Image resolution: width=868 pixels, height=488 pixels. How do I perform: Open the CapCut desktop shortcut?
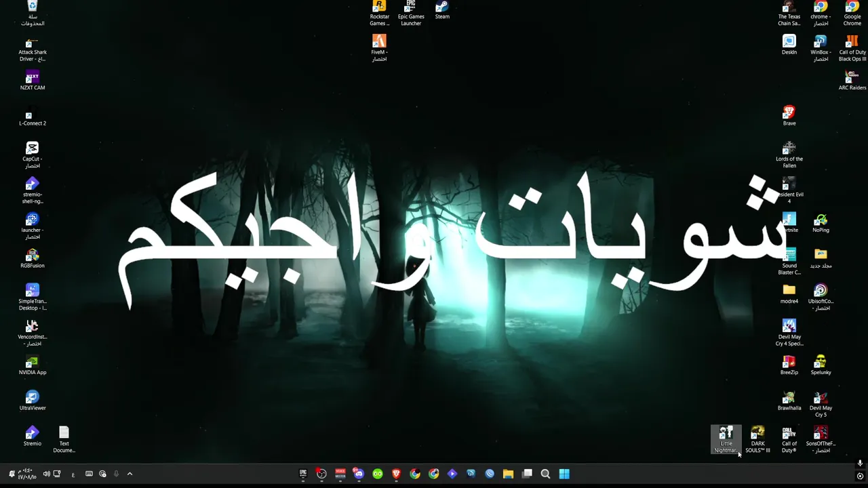pyautogui.click(x=32, y=155)
